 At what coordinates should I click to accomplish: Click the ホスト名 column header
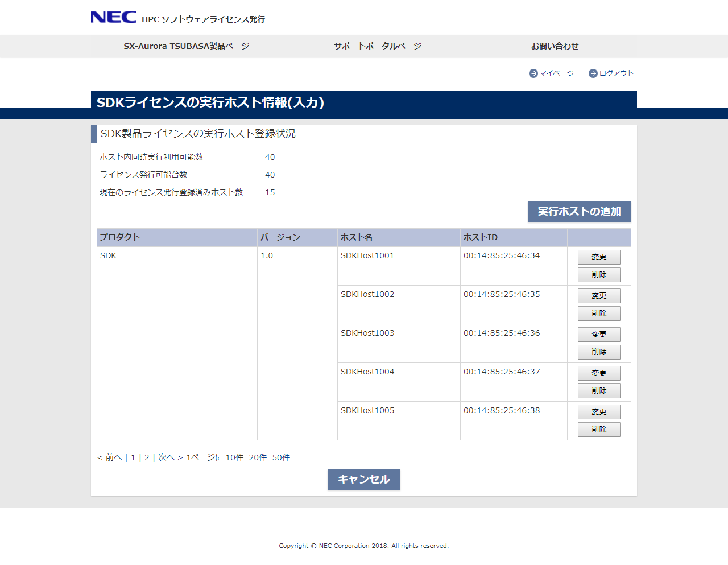[399, 237]
